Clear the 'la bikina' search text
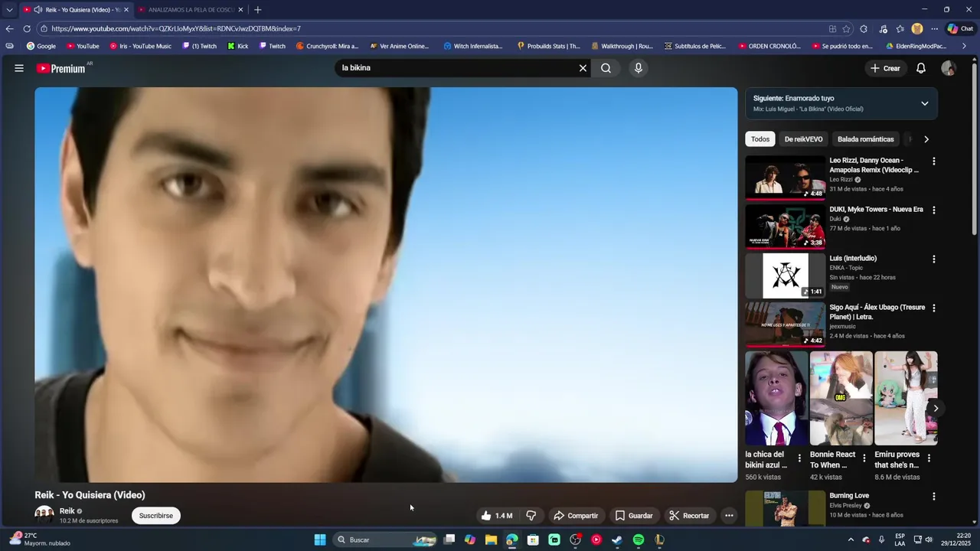Image resolution: width=980 pixels, height=551 pixels. coord(583,68)
